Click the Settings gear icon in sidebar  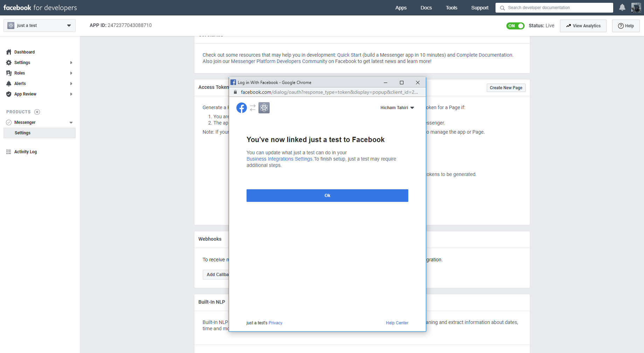coord(9,63)
